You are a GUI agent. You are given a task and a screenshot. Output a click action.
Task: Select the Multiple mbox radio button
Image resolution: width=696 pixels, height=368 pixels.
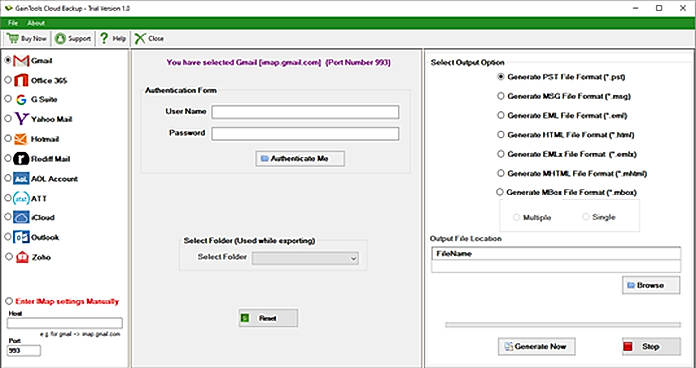516,217
